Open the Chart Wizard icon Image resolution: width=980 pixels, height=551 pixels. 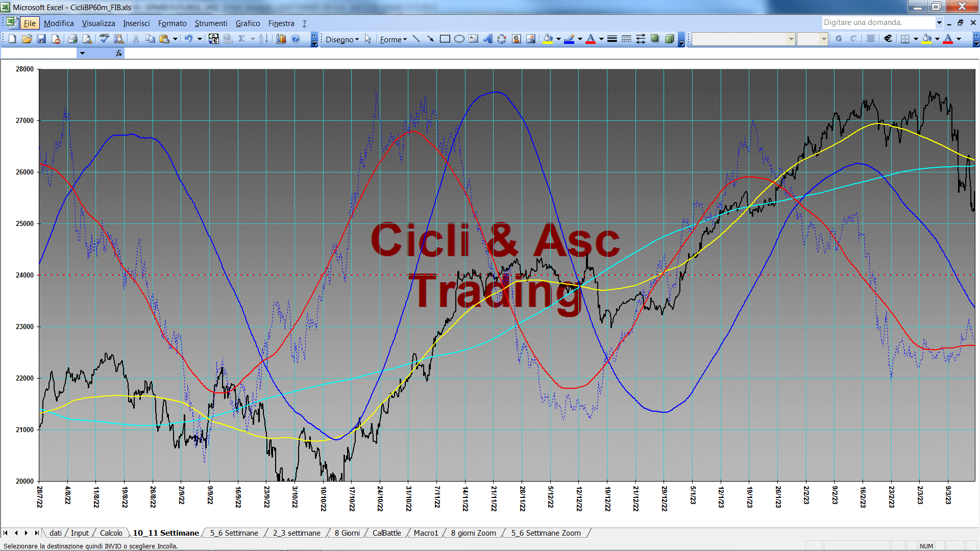pos(281,39)
